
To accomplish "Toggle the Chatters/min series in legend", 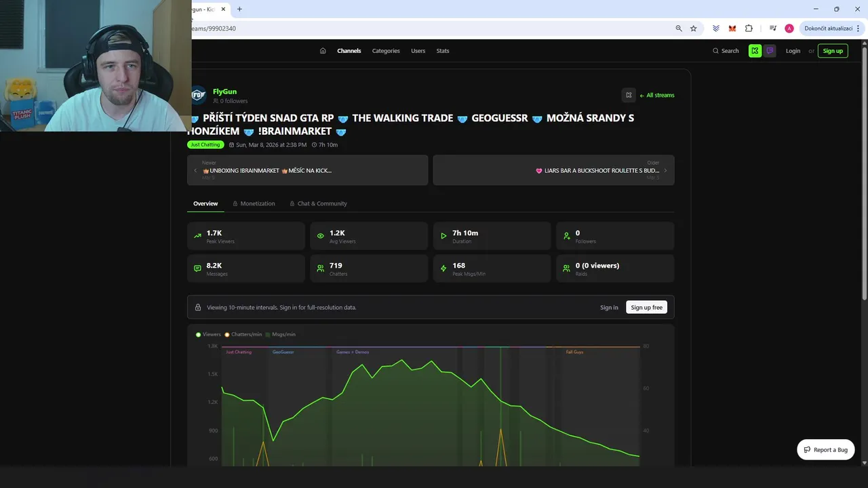I will (x=243, y=334).
